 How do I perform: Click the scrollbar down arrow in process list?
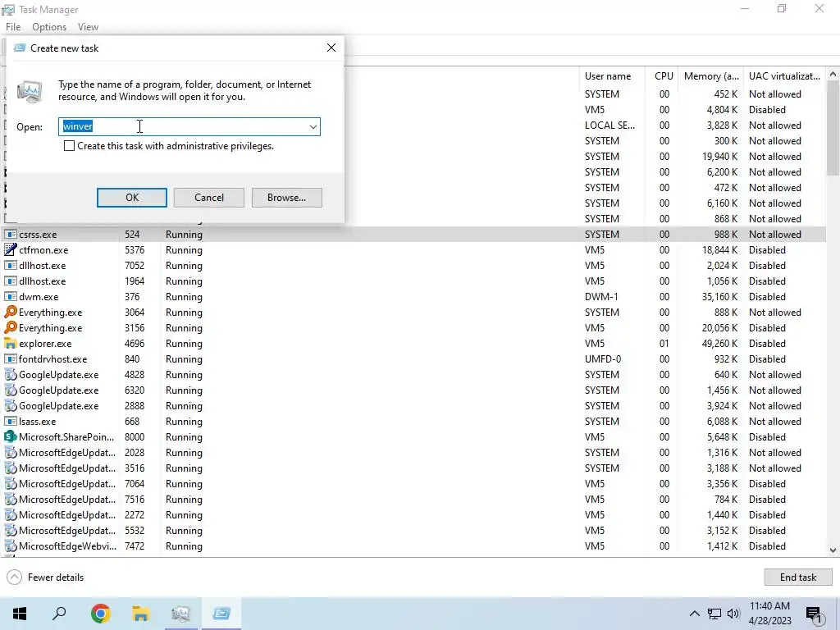click(x=833, y=550)
